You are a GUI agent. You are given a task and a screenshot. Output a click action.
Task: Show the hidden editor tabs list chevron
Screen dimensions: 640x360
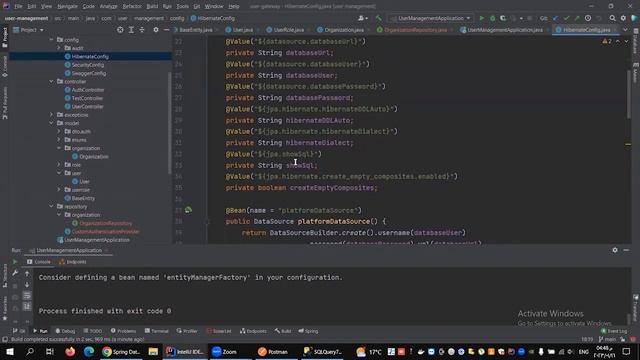pos(625,30)
